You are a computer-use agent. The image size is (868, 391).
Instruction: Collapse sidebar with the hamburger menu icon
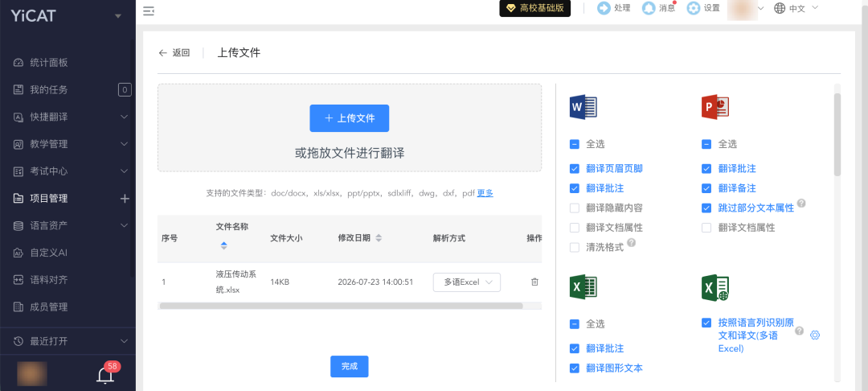149,10
